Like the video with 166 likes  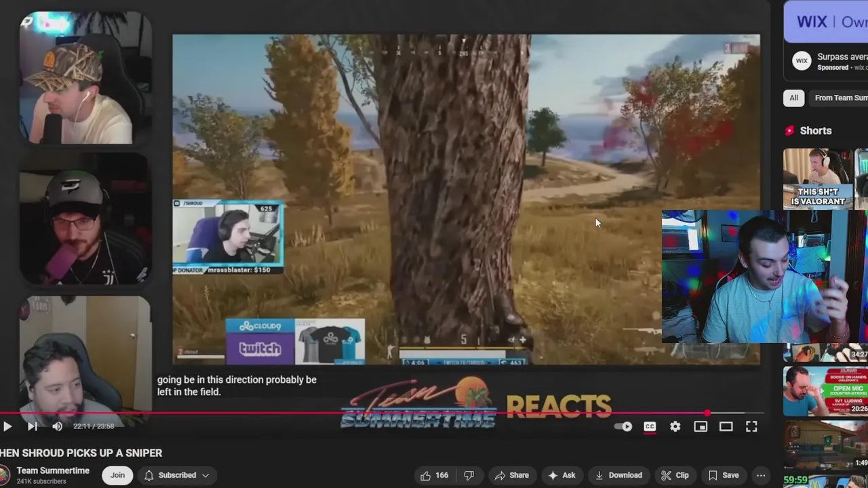[434, 475]
